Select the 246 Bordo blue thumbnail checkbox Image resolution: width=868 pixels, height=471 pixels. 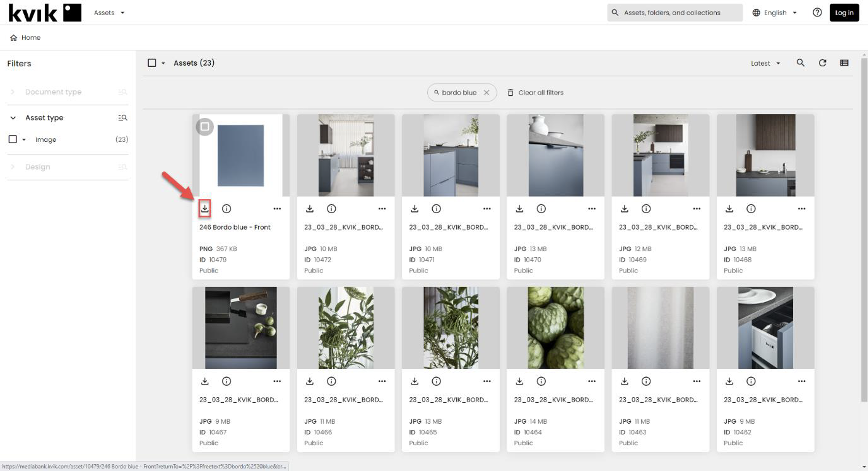(x=205, y=127)
